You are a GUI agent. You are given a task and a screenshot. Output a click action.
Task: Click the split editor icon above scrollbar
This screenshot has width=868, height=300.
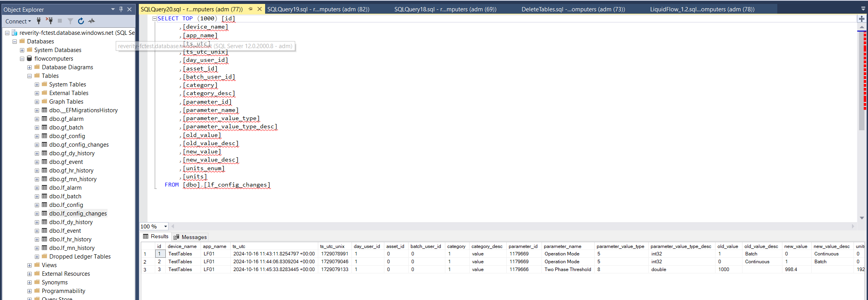[x=862, y=18]
